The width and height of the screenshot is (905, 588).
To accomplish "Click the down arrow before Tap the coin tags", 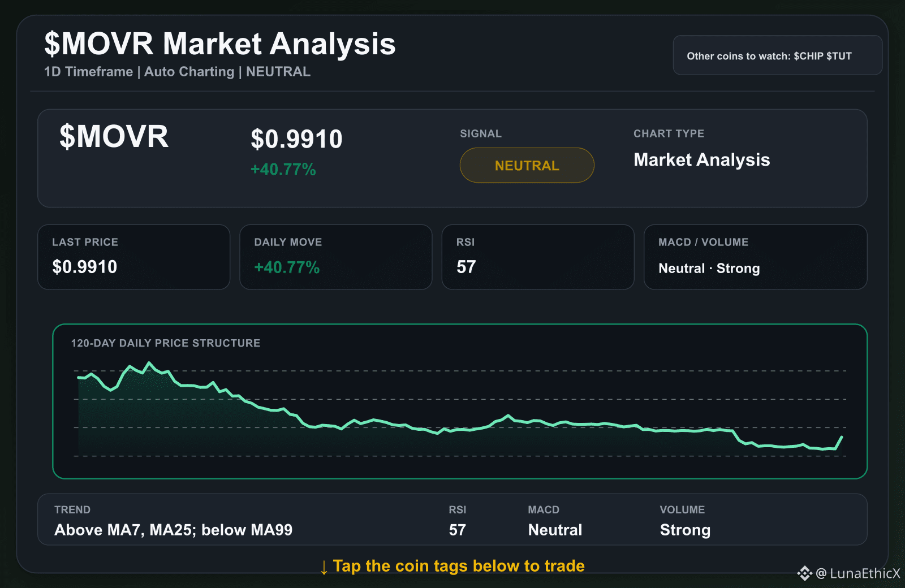I will click(x=324, y=567).
